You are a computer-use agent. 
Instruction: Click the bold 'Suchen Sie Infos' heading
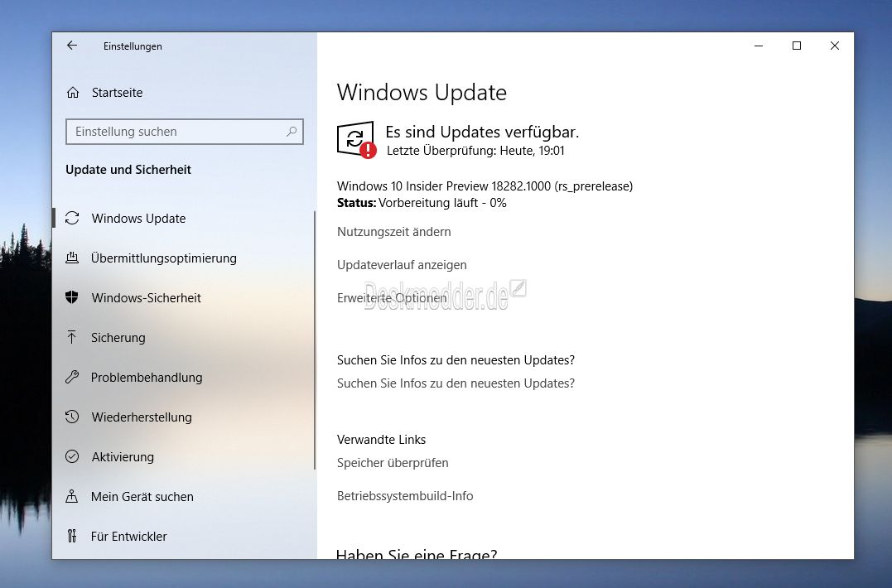point(456,360)
